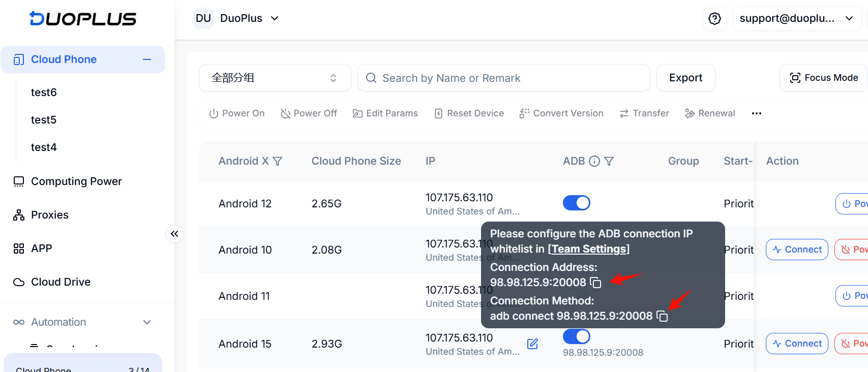
Task: Click the power button in Android 12 row
Action: [x=852, y=204]
